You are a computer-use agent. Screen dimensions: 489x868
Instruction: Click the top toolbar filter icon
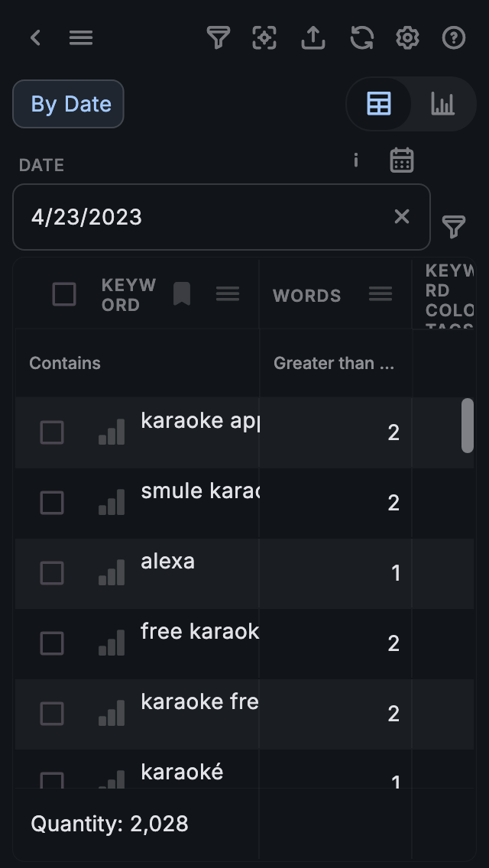click(x=219, y=37)
